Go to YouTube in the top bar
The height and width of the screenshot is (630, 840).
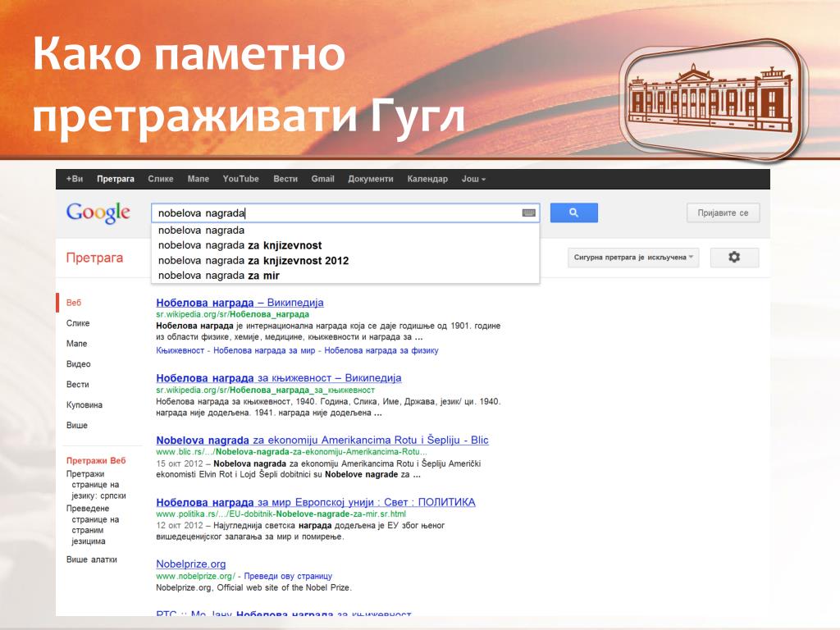(240, 179)
